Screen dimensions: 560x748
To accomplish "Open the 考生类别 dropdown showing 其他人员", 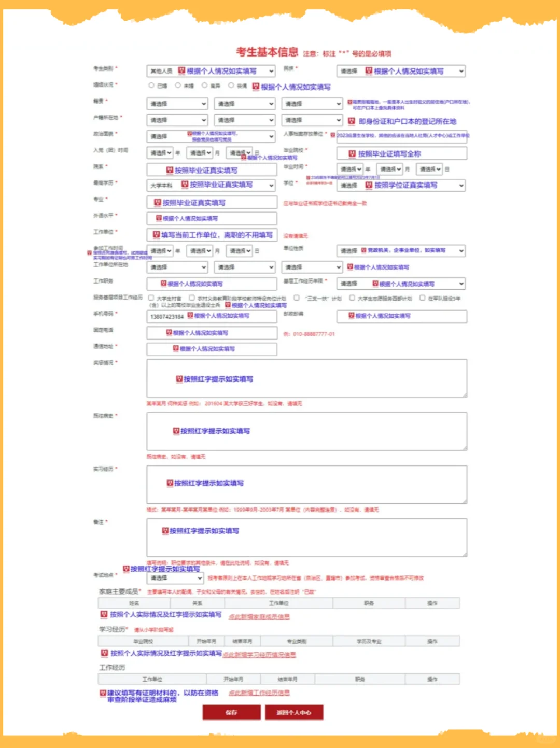I will 211,71.
